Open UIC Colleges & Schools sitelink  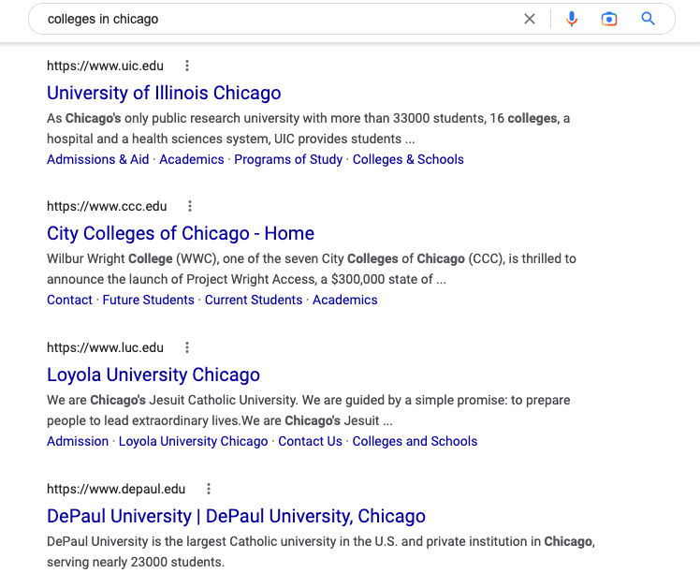click(408, 159)
